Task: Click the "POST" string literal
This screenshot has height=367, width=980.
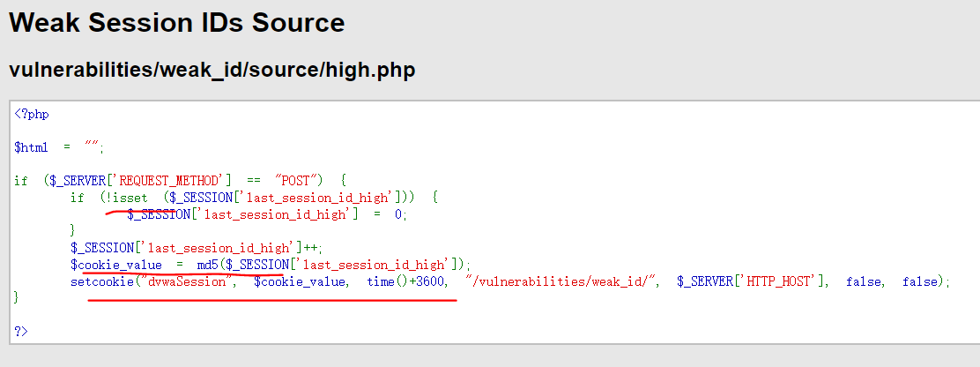Action: tap(295, 181)
